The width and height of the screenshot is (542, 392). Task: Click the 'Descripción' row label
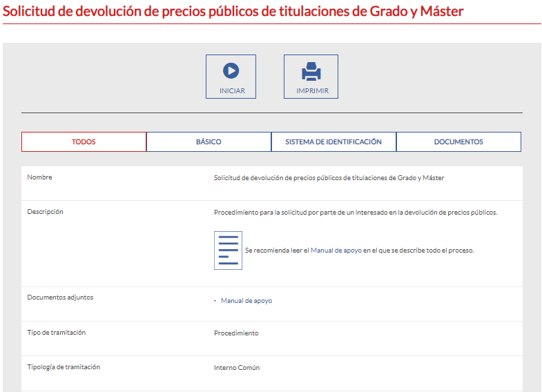(46, 212)
